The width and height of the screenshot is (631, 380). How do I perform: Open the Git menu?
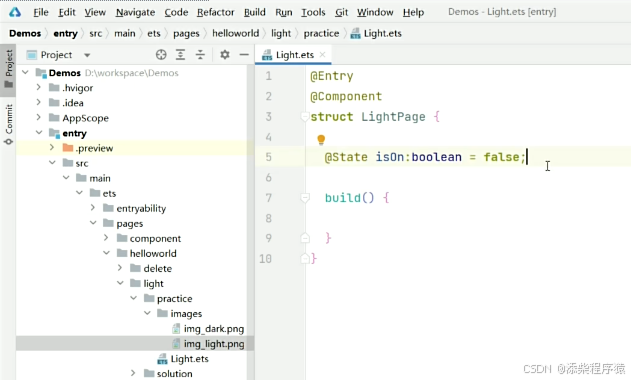point(341,12)
